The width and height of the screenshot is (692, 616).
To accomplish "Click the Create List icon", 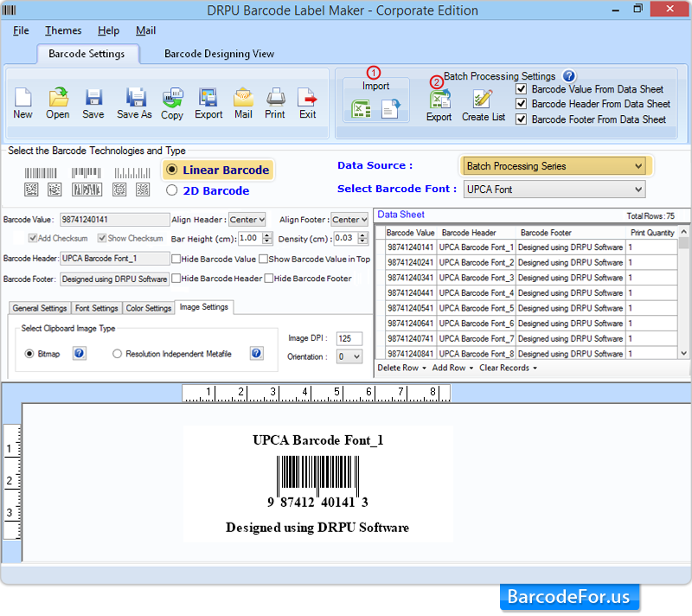I will click(x=483, y=99).
